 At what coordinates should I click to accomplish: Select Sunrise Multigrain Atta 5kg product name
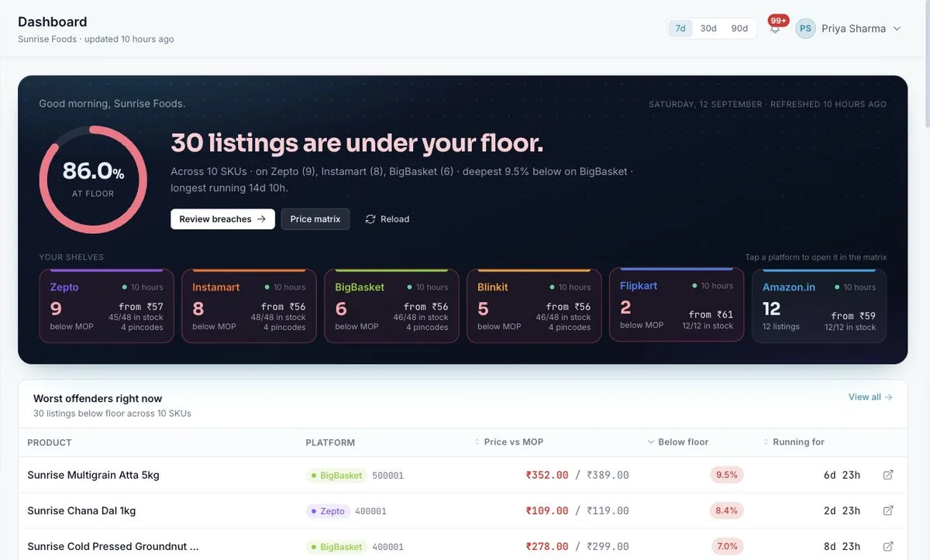[x=93, y=475]
